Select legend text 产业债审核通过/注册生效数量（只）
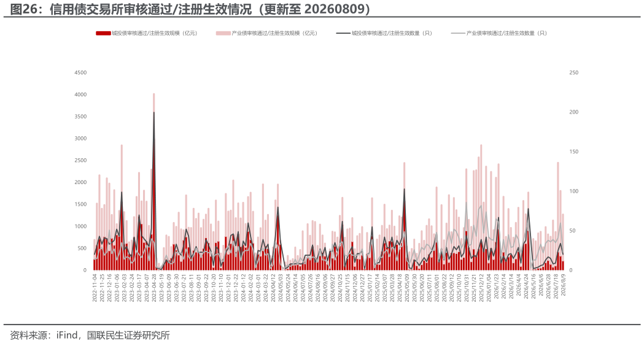The width and height of the screenshot is (644, 343). tap(507, 33)
